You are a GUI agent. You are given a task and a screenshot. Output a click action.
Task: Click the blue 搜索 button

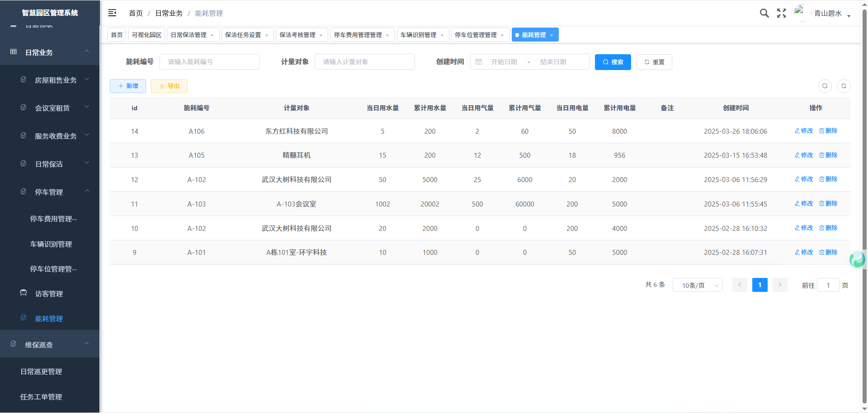613,62
